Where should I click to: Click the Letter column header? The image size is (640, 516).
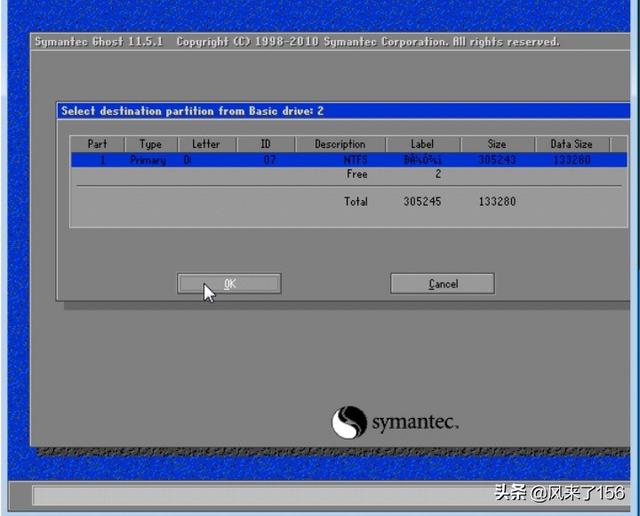(206, 144)
